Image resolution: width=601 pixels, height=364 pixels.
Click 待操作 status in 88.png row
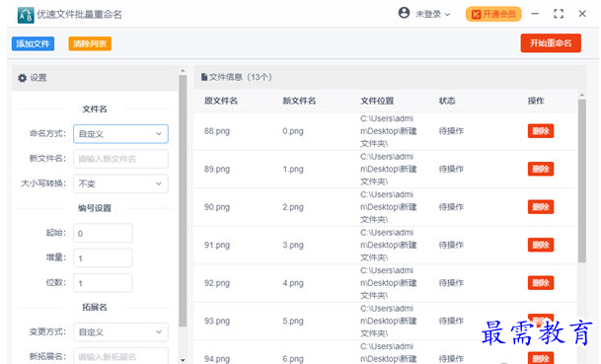[451, 131]
